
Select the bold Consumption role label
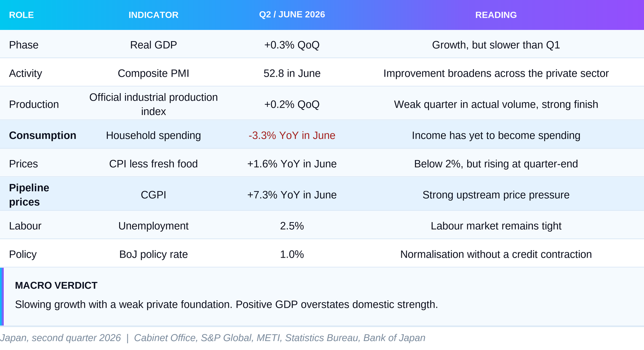pos(43,135)
